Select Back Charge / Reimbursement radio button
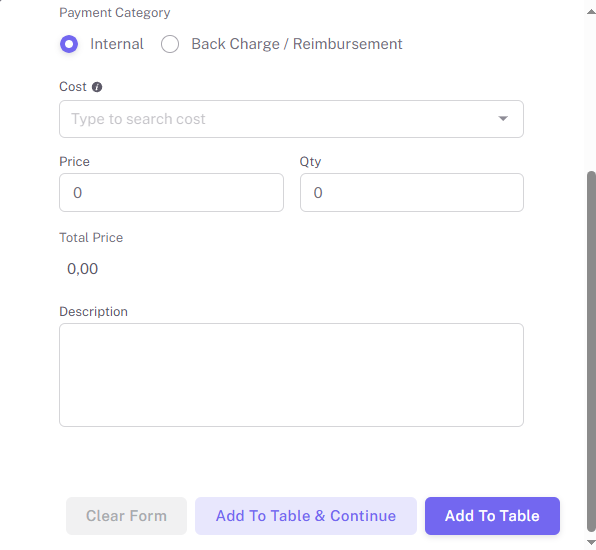The height and width of the screenshot is (550, 596). [x=170, y=44]
